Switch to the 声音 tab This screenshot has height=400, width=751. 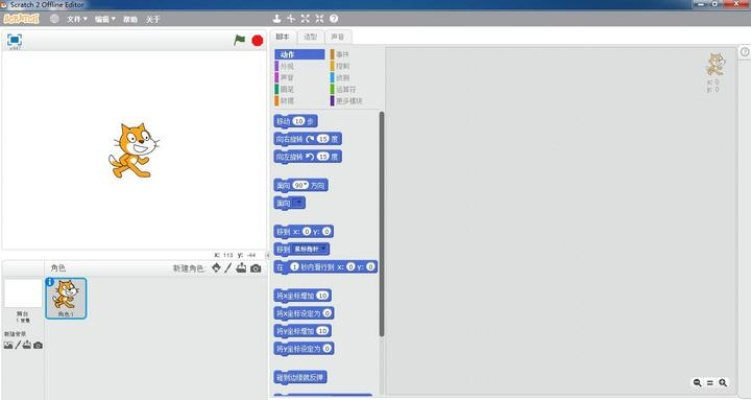pos(338,36)
